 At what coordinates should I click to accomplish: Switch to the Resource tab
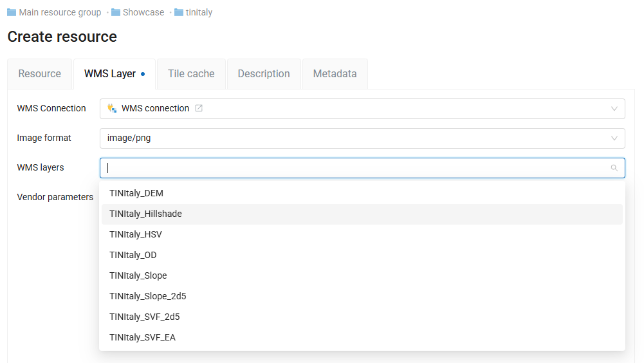[40, 74]
